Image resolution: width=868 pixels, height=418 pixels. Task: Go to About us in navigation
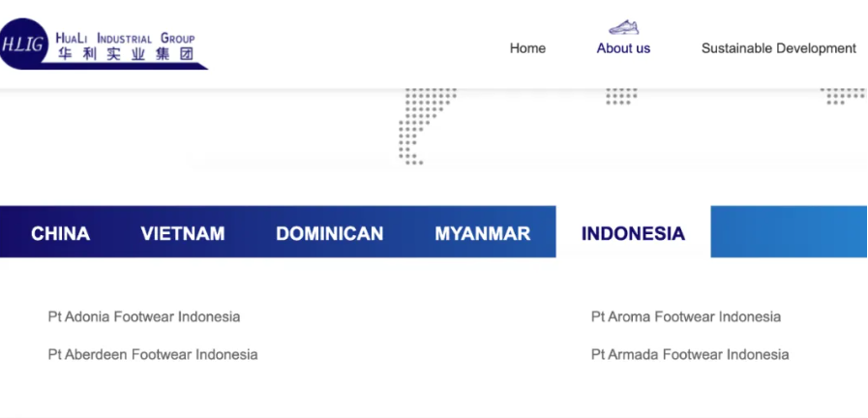623,48
